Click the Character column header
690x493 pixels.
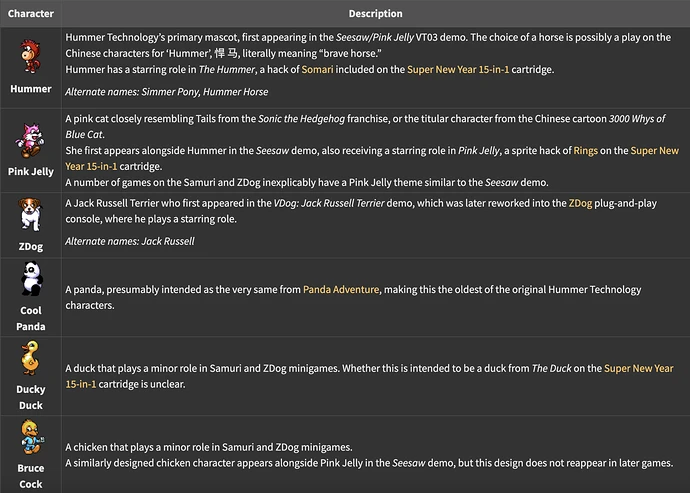click(x=30, y=15)
